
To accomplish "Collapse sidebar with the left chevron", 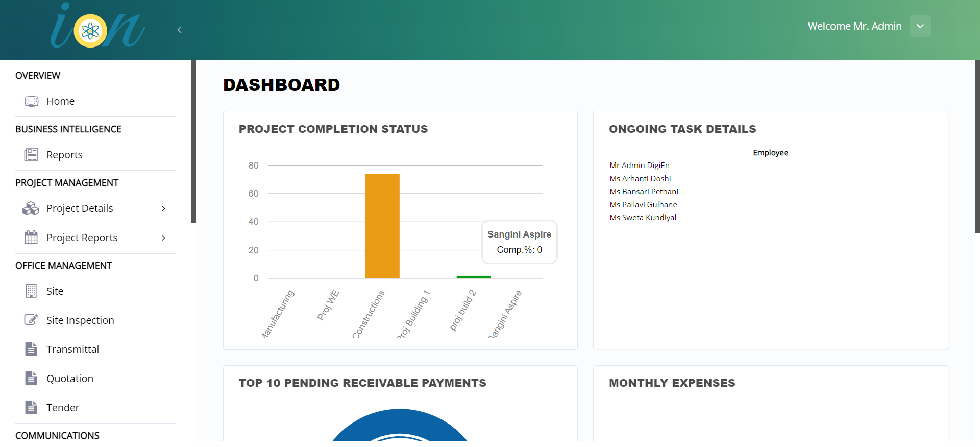I will click(x=180, y=30).
